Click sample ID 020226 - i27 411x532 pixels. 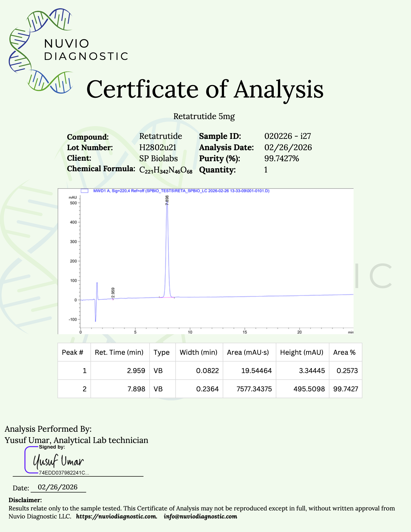(288, 136)
